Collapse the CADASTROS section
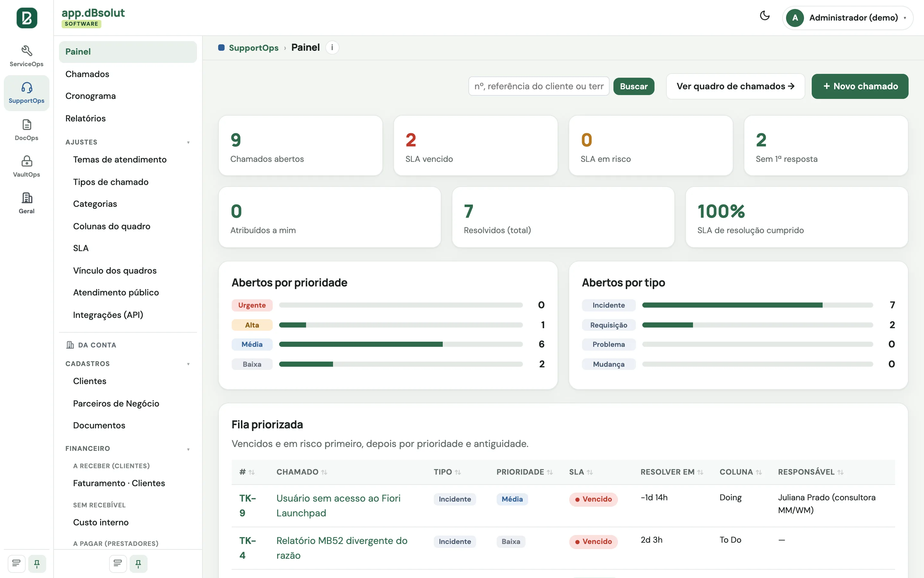 [x=127, y=363]
